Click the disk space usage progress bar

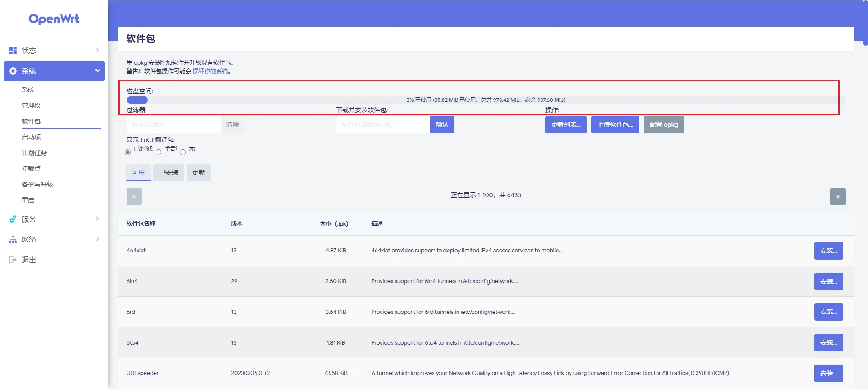click(486, 100)
